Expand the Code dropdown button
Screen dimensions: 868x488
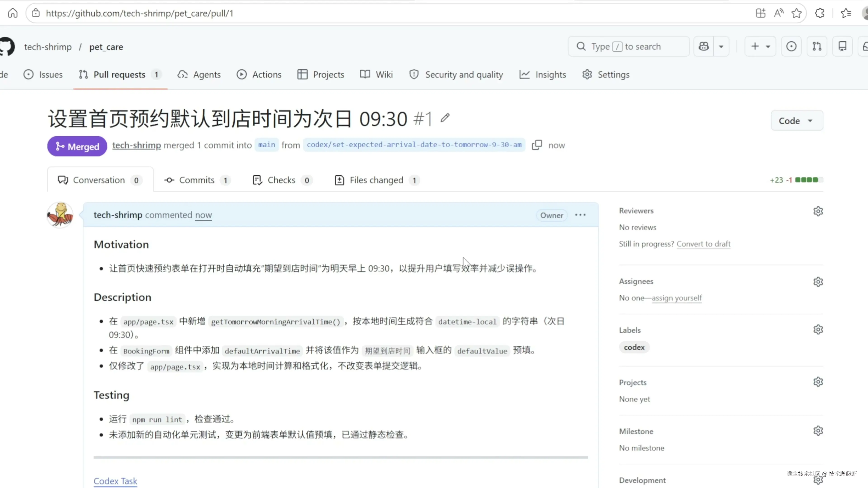[x=797, y=121]
